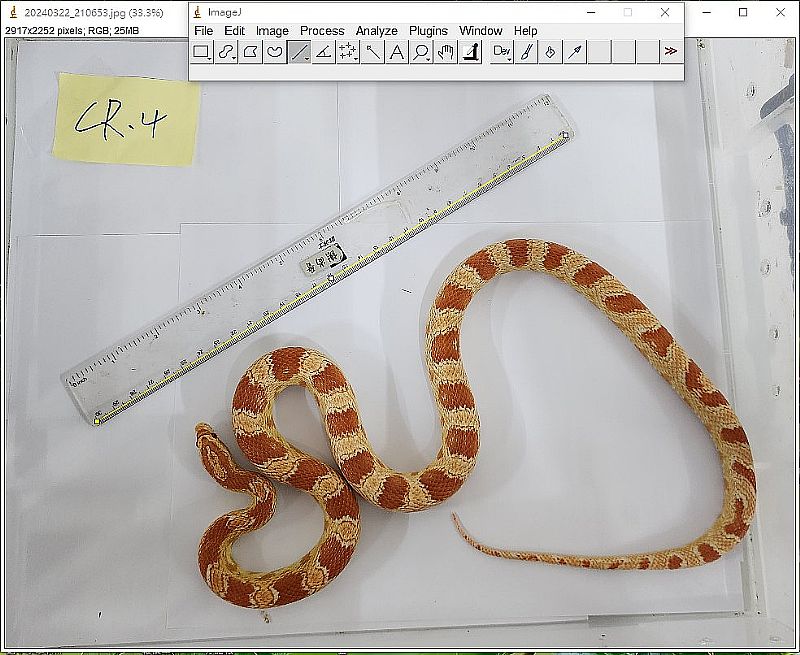Select the Magnifying glass zoom tool
The width and height of the screenshot is (800, 655).
(421, 52)
